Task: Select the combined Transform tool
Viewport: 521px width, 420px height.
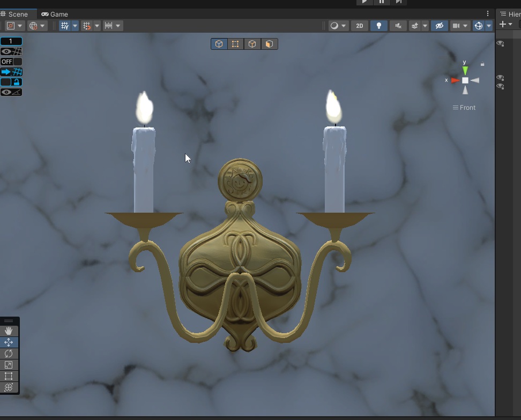Action: (x=9, y=387)
